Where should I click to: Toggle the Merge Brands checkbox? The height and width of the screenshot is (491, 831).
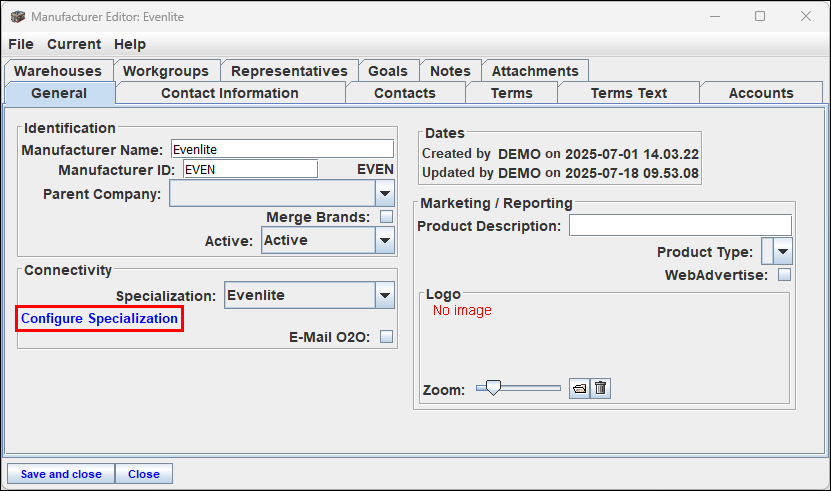(x=386, y=217)
